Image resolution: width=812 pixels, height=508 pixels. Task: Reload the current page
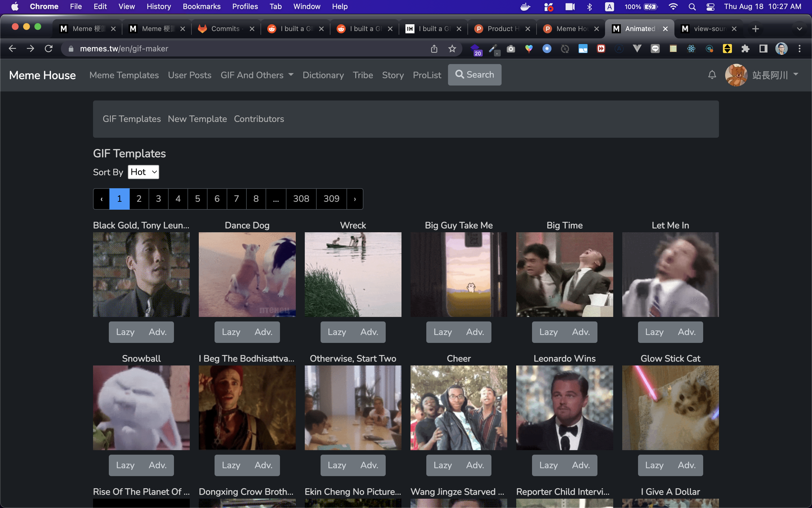(49, 49)
